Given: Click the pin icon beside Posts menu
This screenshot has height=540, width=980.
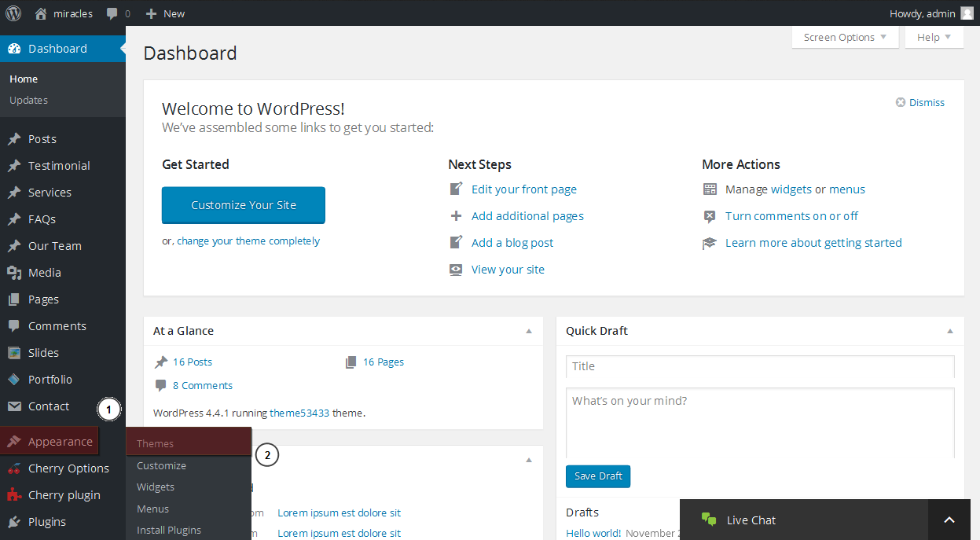Looking at the screenshot, I should [x=14, y=139].
